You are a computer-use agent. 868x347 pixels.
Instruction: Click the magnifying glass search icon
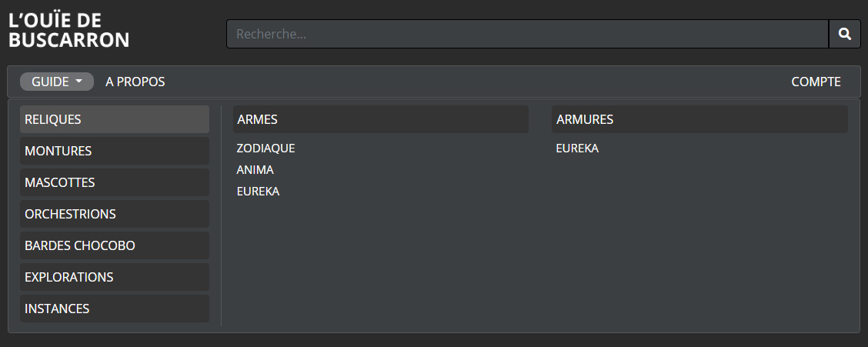844,34
